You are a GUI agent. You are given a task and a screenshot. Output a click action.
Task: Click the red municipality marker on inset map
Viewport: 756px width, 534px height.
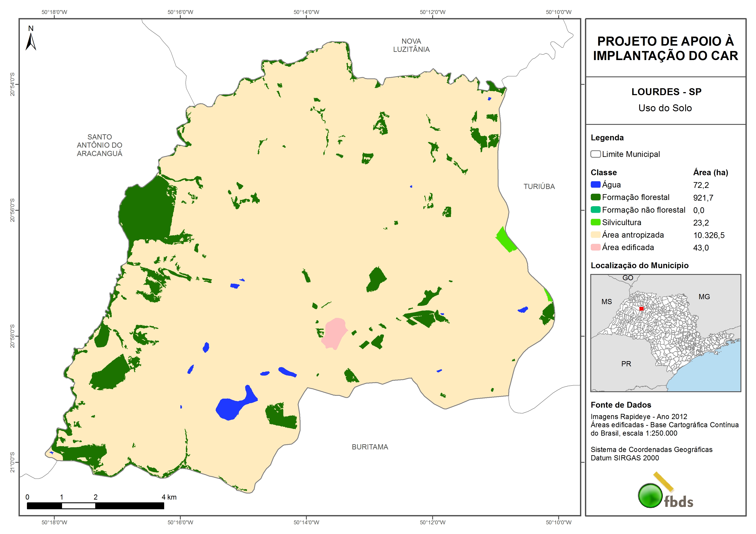click(x=641, y=309)
